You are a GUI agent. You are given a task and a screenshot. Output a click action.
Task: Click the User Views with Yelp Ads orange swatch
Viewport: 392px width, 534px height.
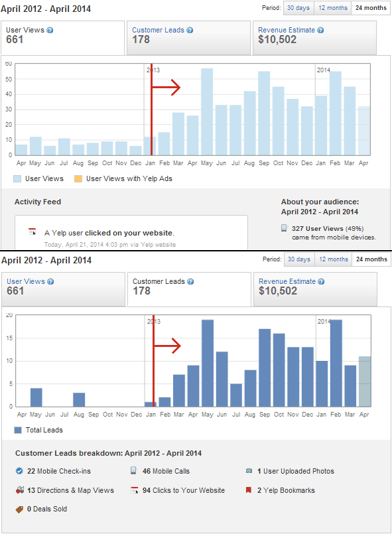(78, 179)
